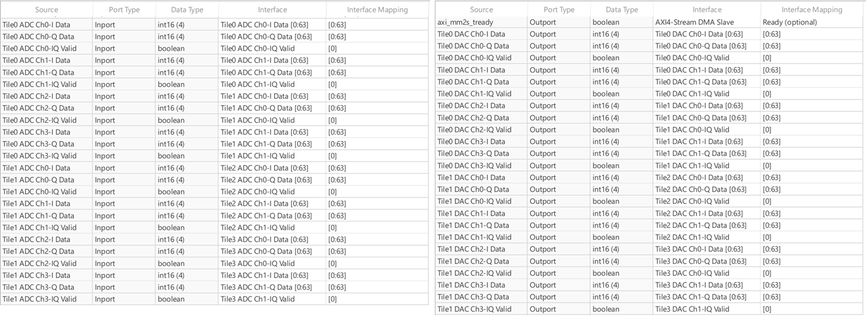Select Tile1 ADC Ch3-IQ Valid source cell
The width and height of the screenshot is (868, 319).
40,299
